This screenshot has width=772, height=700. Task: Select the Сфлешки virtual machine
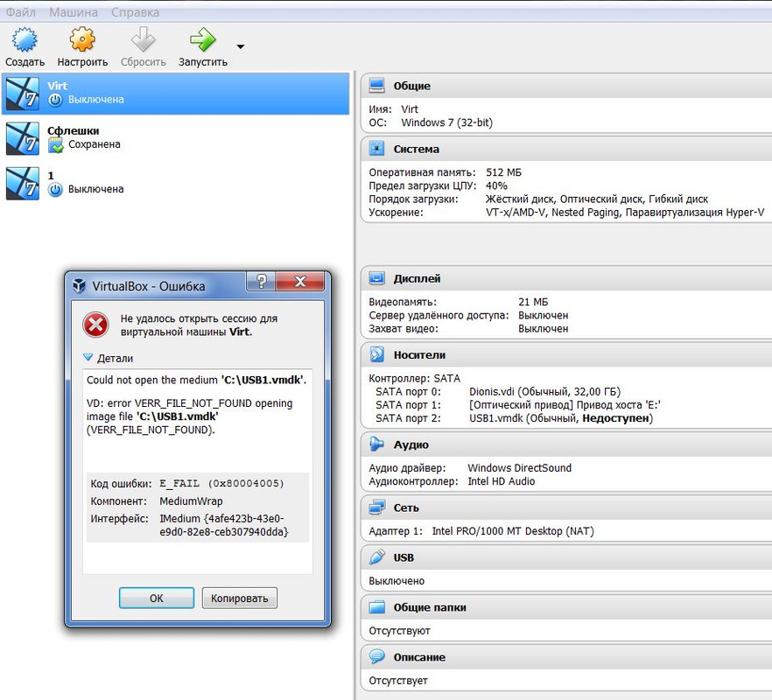point(175,138)
